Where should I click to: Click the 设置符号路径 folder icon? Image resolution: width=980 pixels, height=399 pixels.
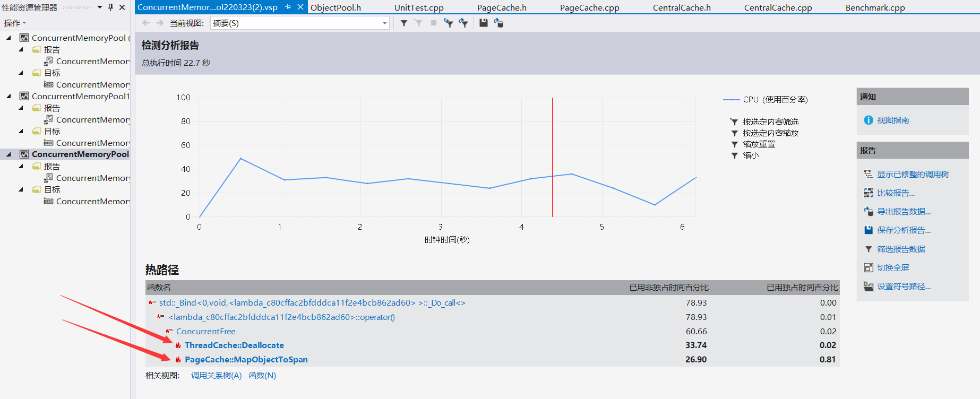[x=869, y=286]
